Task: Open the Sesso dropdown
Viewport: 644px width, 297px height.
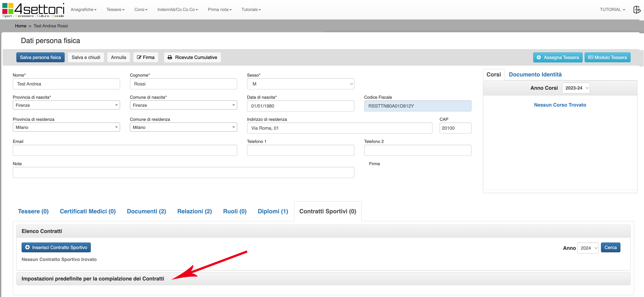Action: pyautogui.click(x=300, y=84)
